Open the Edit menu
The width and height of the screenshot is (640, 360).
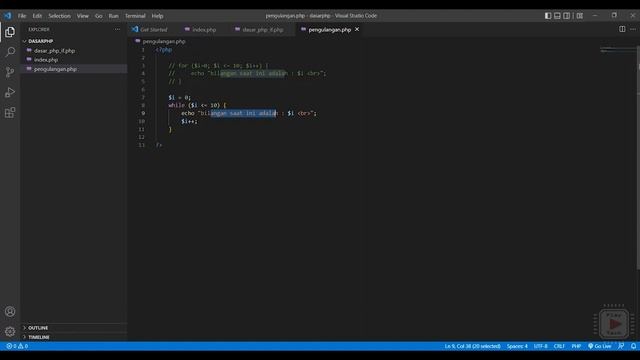click(37, 16)
